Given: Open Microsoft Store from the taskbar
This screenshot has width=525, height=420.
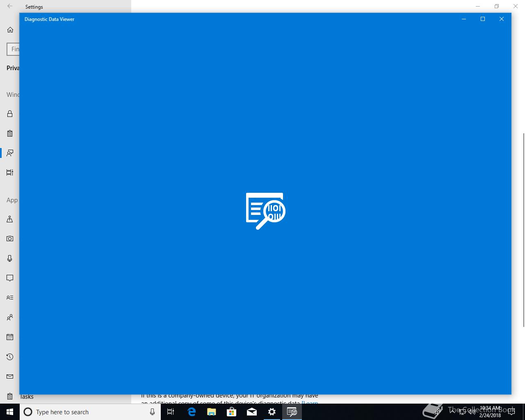Looking at the screenshot, I should tap(232, 412).
